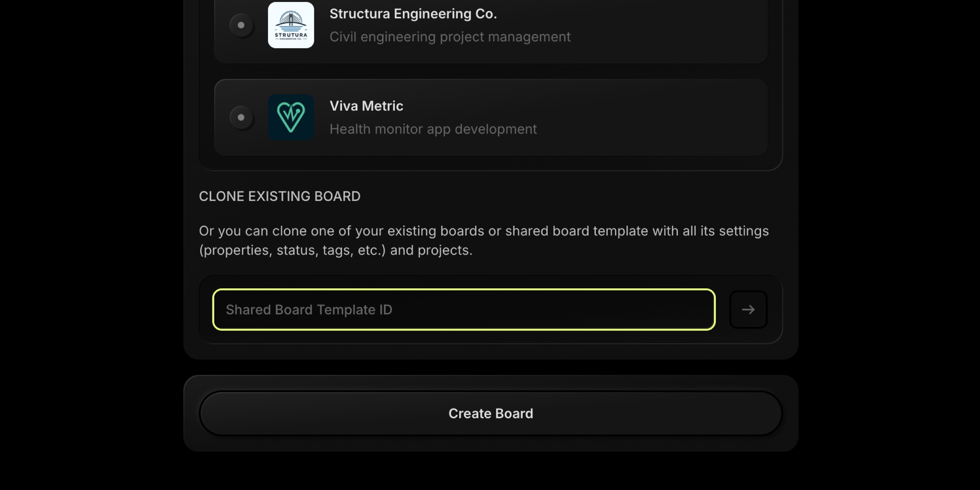The height and width of the screenshot is (490, 980).
Task: Click the Structura Engineering Co. title text
Action: coord(413,14)
